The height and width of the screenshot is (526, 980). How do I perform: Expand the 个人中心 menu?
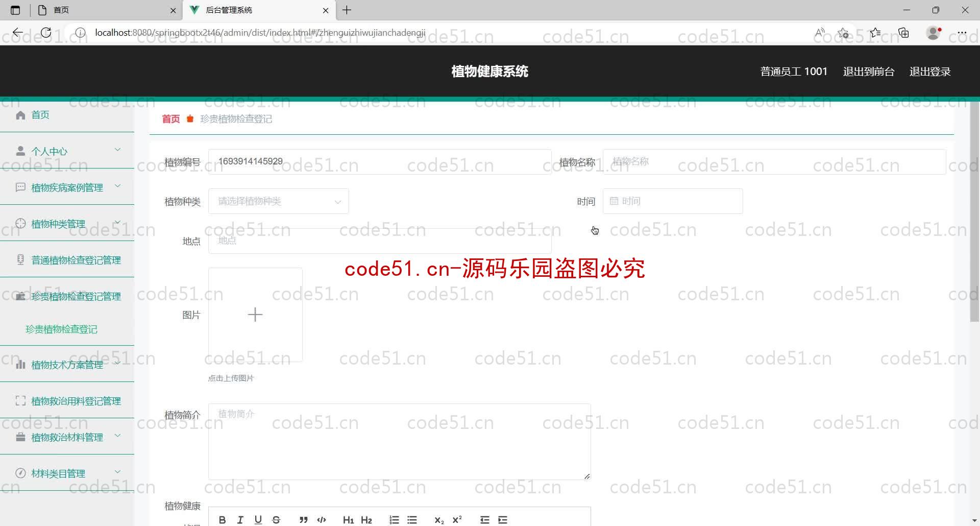pyautogui.click(x=67, y=151)
